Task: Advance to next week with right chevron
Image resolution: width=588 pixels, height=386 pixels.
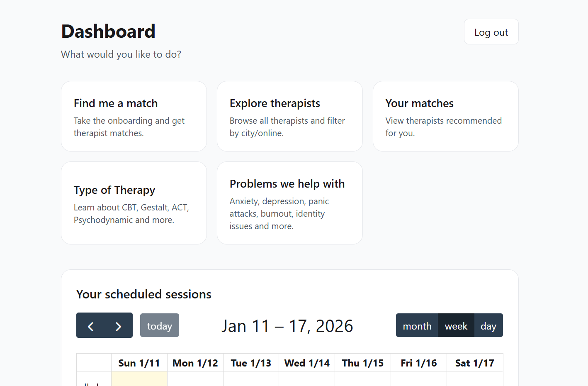Action: pyautogui.click(x=119, y=326)
